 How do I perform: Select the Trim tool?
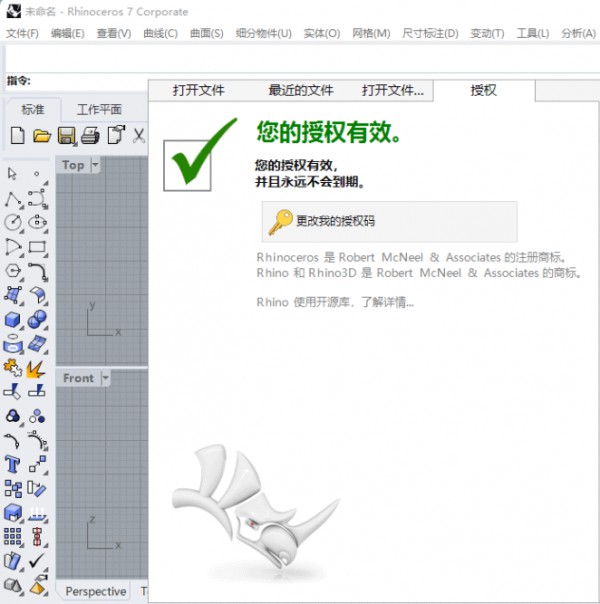12,391
